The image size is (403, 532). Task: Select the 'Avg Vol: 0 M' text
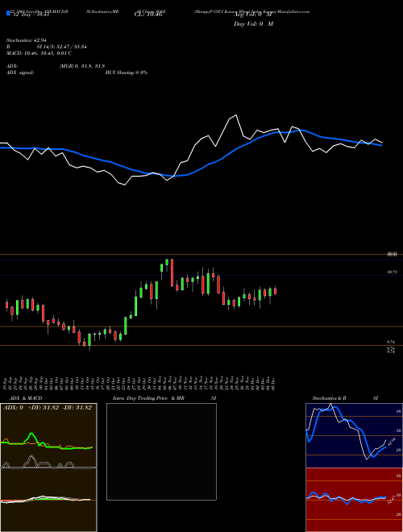point(252,15)
